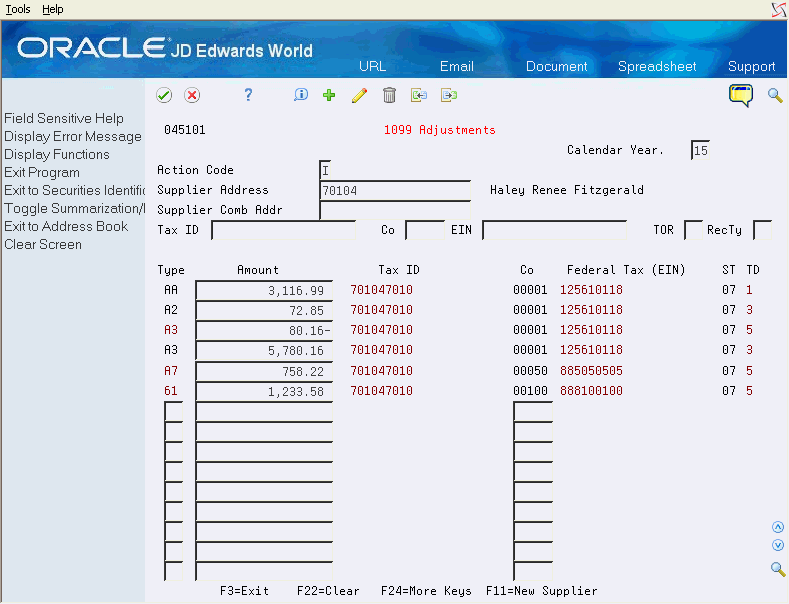Viewport: 789px width, 604px height.
Task: Click the red Type code A7
Action: pos(171,371)
